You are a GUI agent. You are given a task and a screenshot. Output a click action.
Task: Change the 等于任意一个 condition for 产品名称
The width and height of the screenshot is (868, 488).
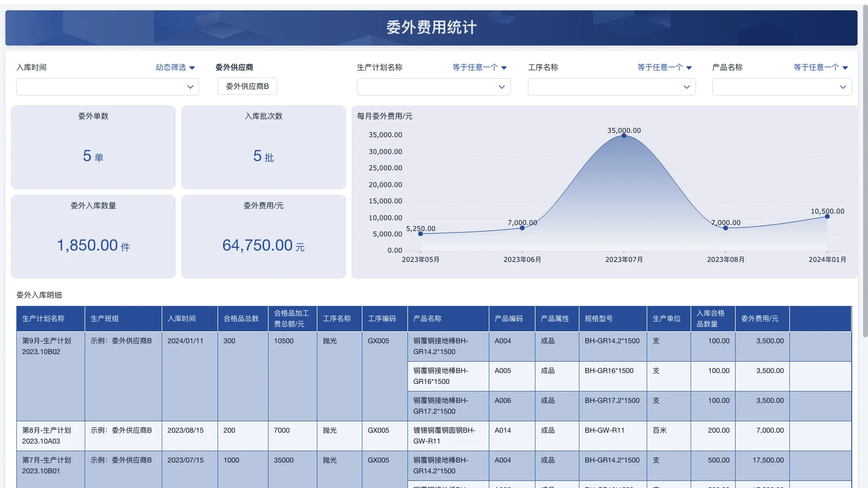[x=820, y=67]
